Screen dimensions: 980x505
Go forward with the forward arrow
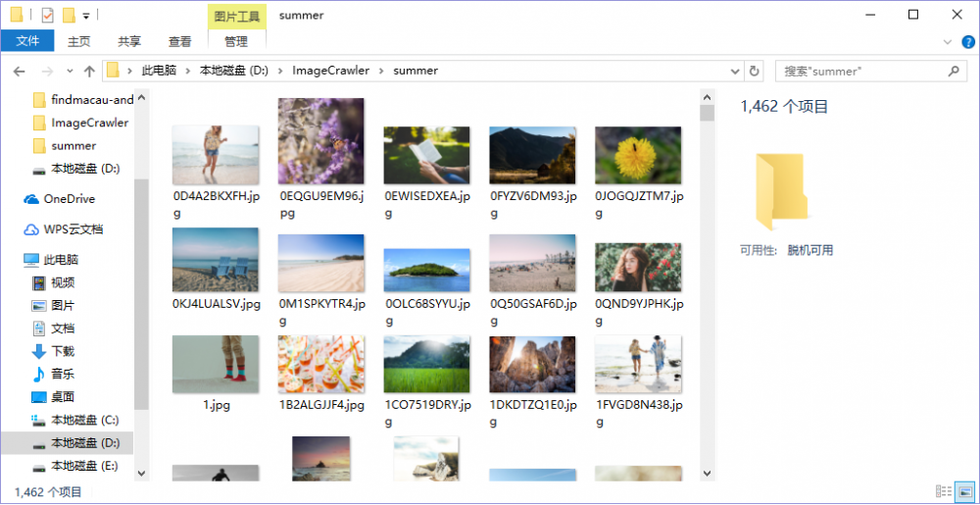pyautogui.click(x=47, y=72)
